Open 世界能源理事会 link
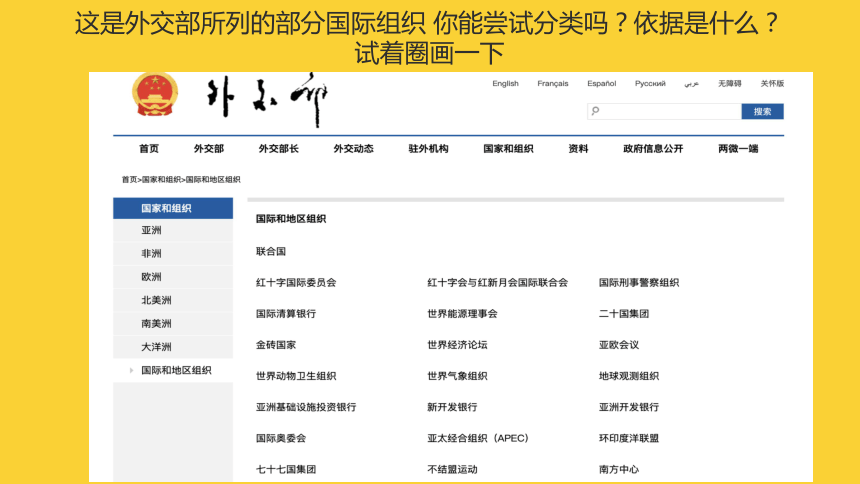This screenshot has width=860, height=484. 462,314
